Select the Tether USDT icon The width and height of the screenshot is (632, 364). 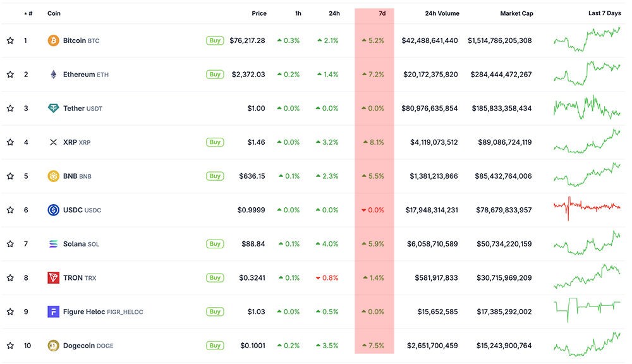point(53,108)
